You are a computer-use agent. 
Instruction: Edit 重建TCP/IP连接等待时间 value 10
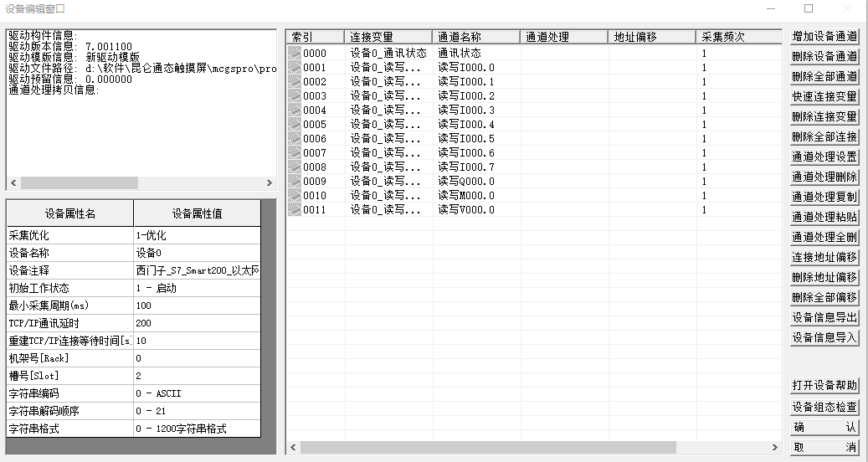(x=197, y=341)
